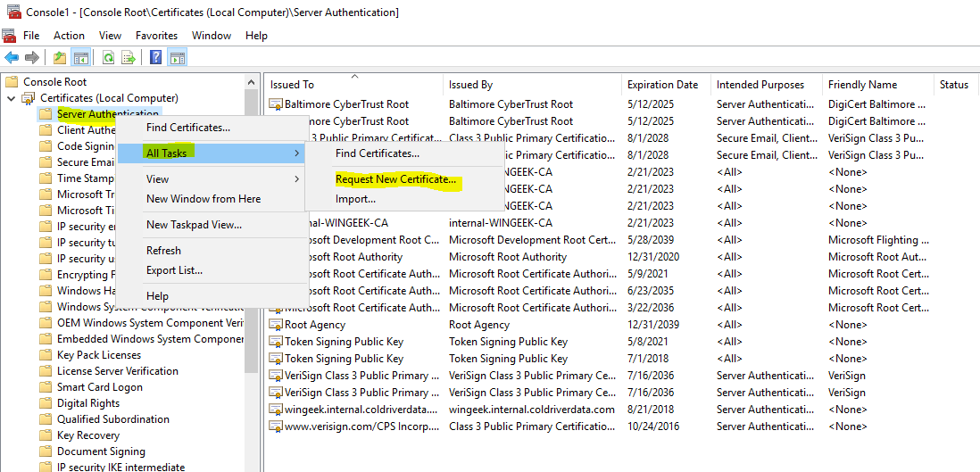Open Help via blue question mark icon
The height and width of the screenshot is (472, 980).
156,58
